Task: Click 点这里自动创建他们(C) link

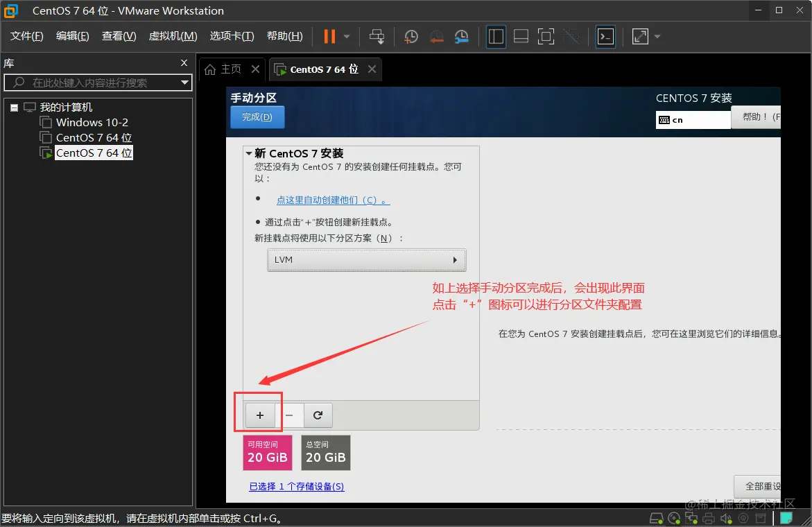Action: click(x=333, y=200)
